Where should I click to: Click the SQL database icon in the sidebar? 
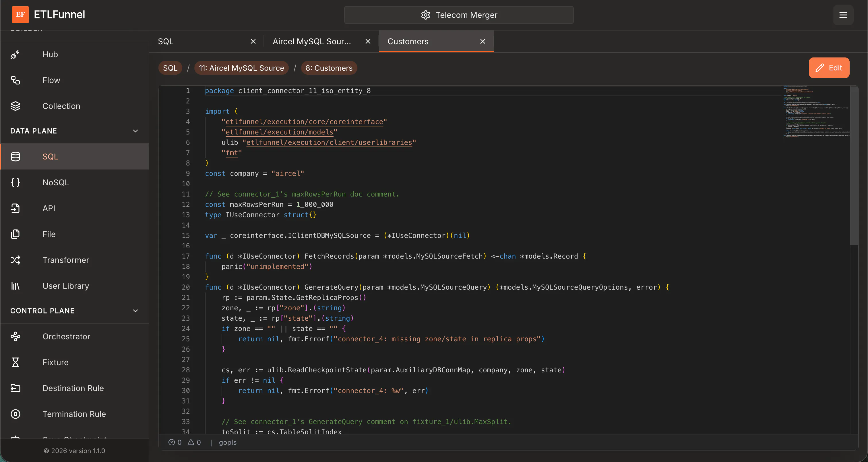[x=15, y=157]
